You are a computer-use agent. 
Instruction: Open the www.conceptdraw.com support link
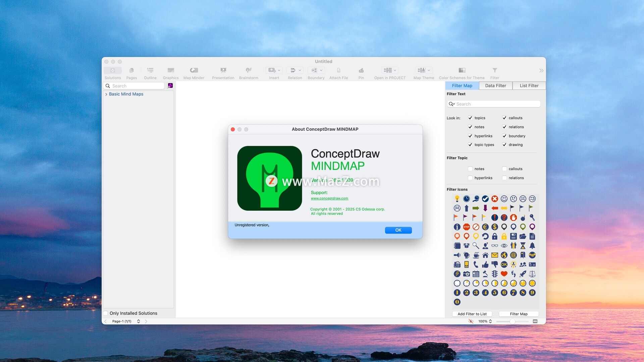[329, 198]
